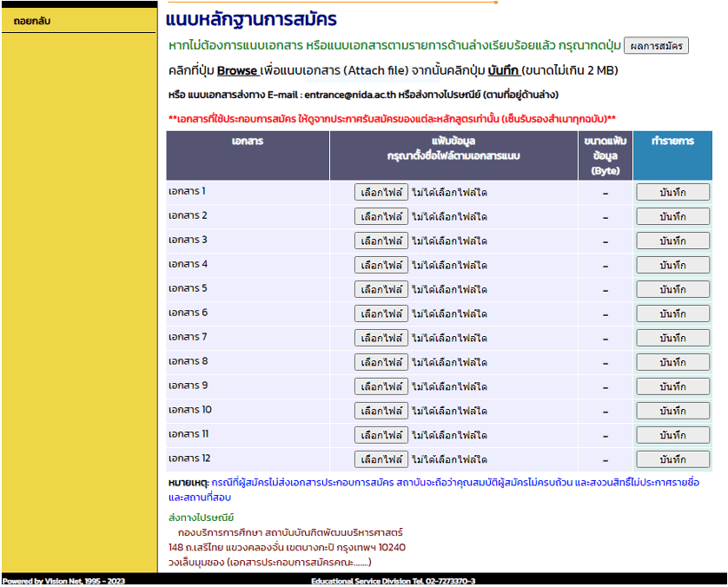Save เอกสาร 3 using its บันทึก button

(673, 240)
